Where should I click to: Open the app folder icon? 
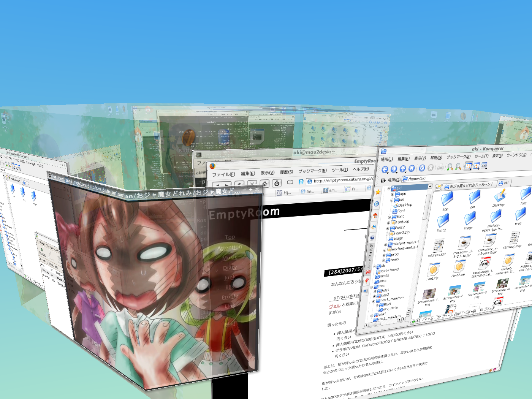(x=447, y=198)
